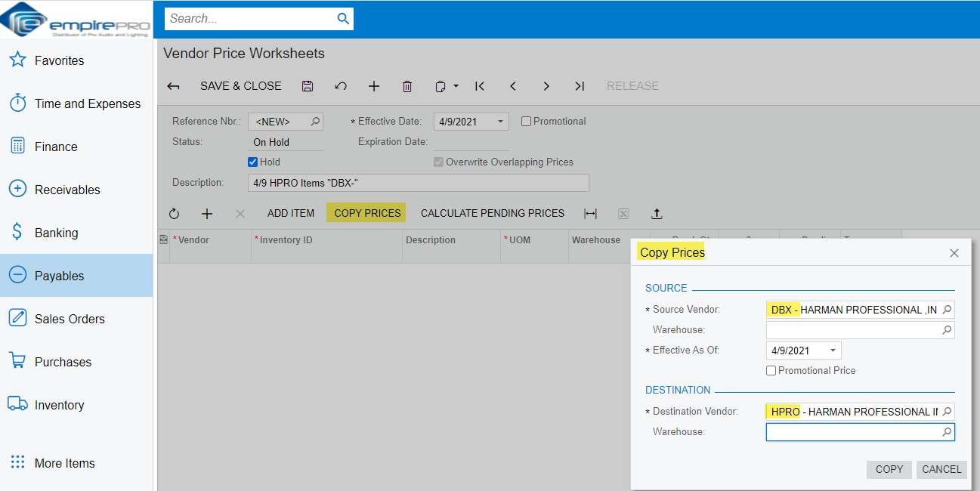The height and width of the screenshot is (491, 980).
Task: Go to the previous record
Action: (x=513, y=86)
